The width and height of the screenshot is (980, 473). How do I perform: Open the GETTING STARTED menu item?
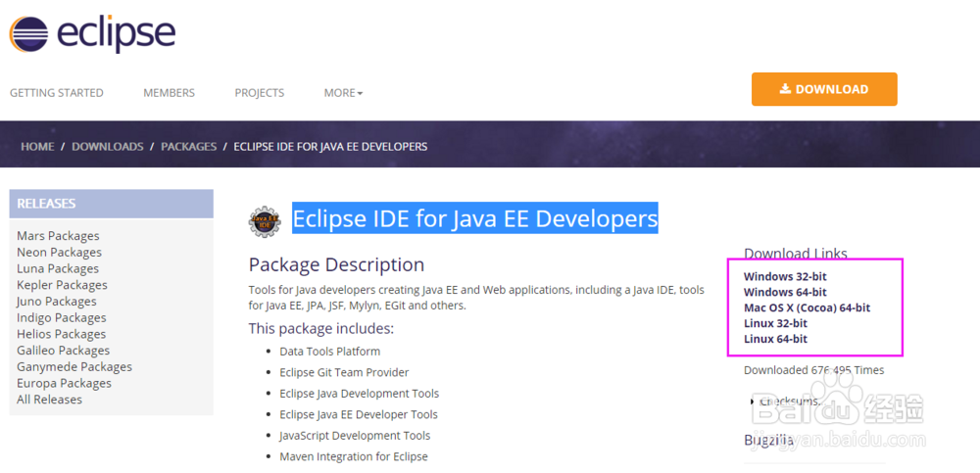pos(57,92)
